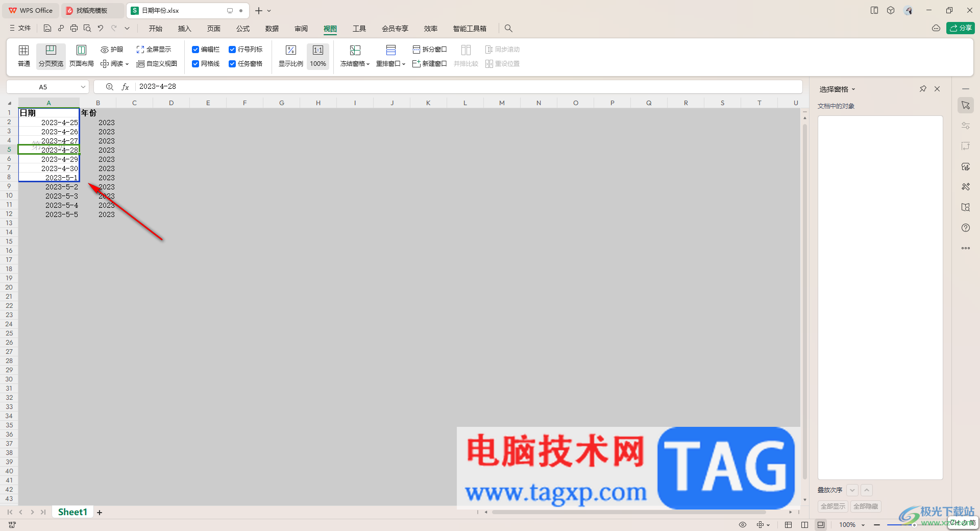Open the Review (审阅) tab
This screenshot has width=980, height=531.
click(x=301, y=29)
